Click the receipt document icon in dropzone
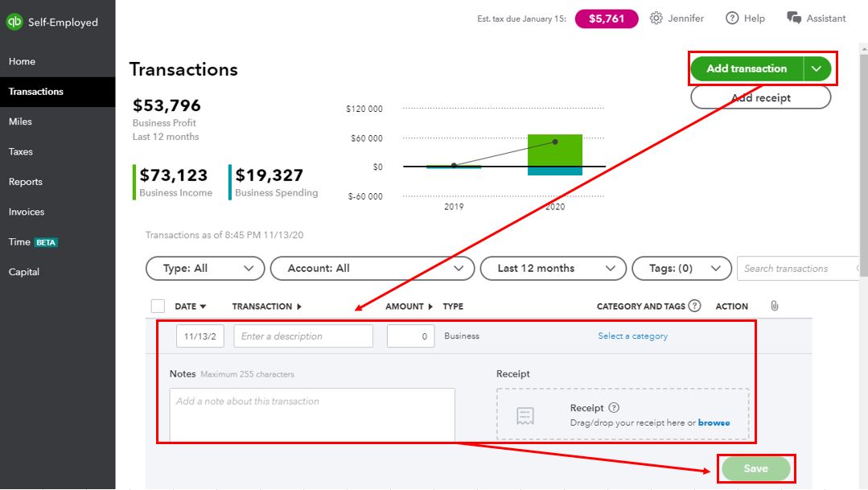The image size is (868, 490). pos(525,415)
